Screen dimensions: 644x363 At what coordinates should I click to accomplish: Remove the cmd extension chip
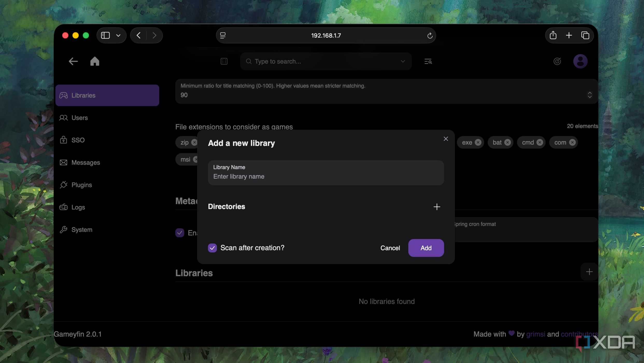point(540,142)
